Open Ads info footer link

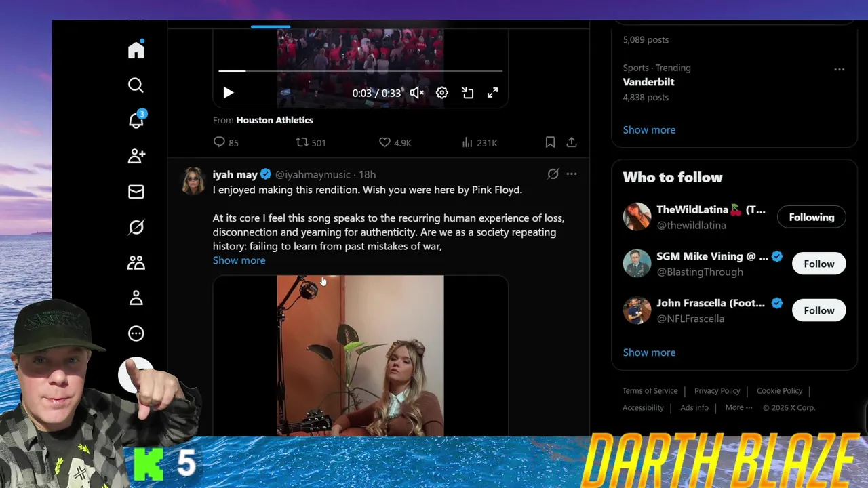coord(694,407)
